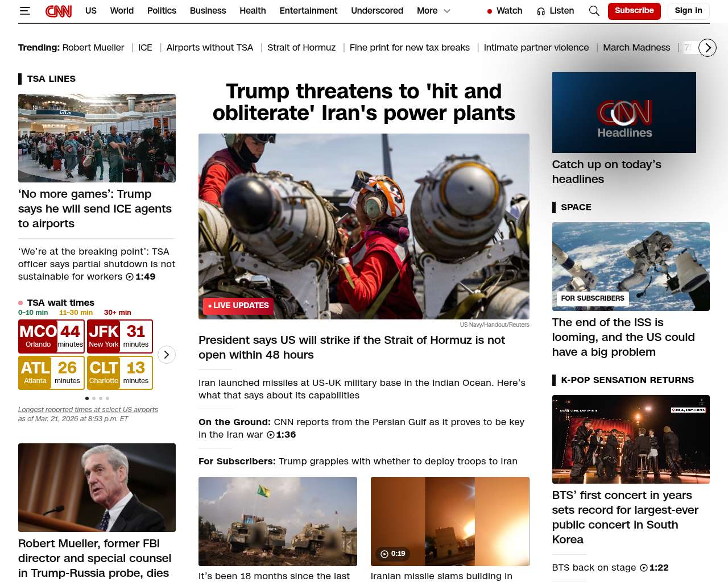
Task: Open the airport crowd photo thumbnail
Action: [97, 138]
